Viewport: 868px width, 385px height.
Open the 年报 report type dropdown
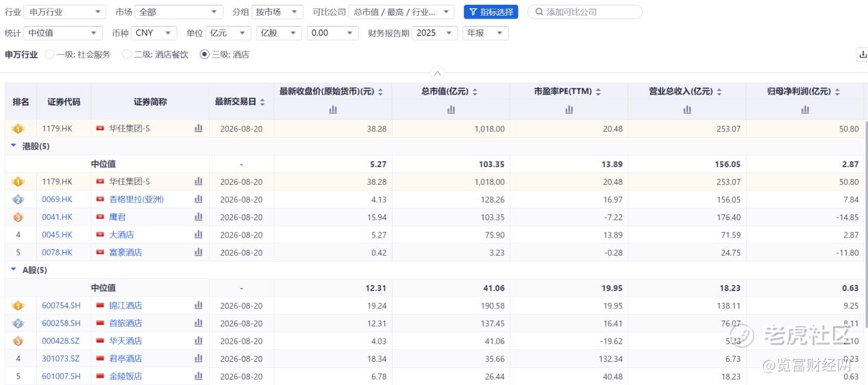(486, 33)
